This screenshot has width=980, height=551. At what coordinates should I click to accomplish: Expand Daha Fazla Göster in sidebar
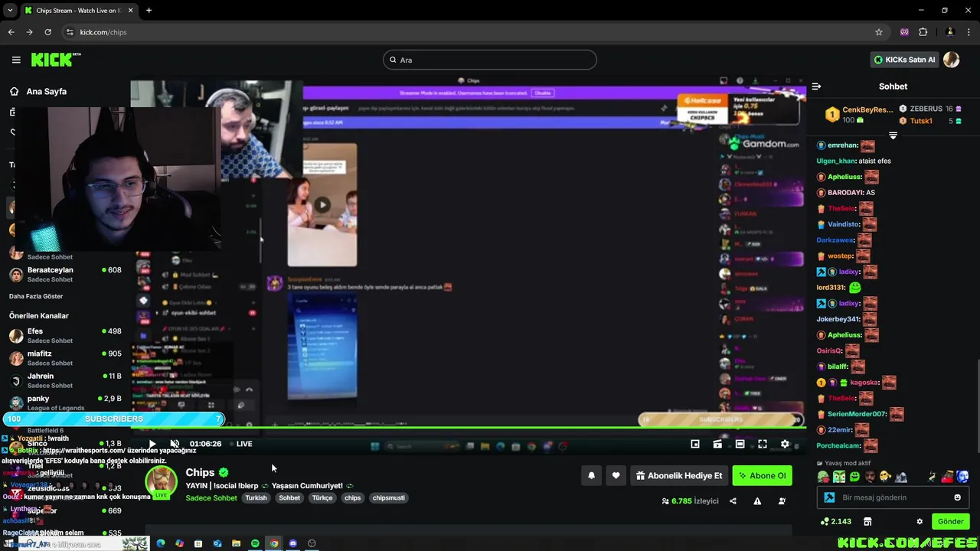pyautogui.click(x=36, y=296)
